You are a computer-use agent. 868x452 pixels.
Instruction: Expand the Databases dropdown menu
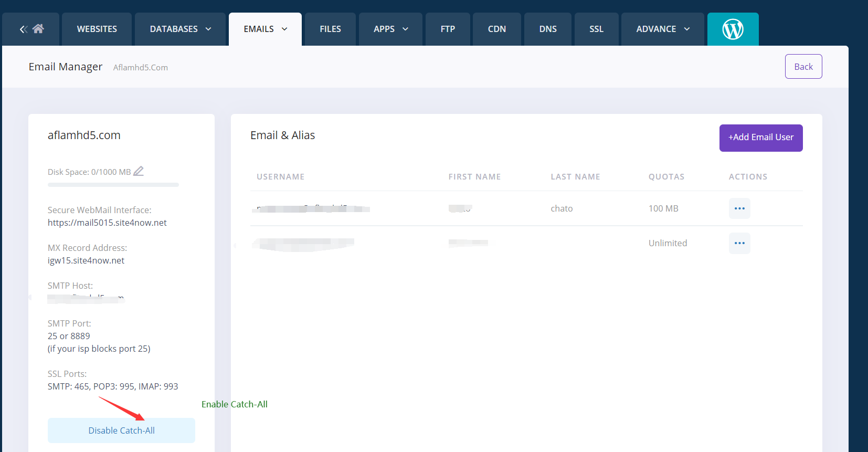tap(208, 29)
